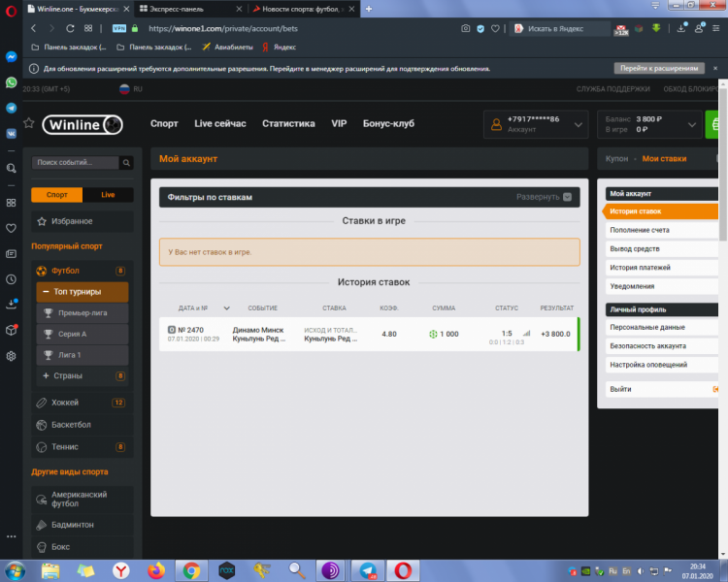
Task: Click the Поиск событий search field
Action: (x=76, y=163)
